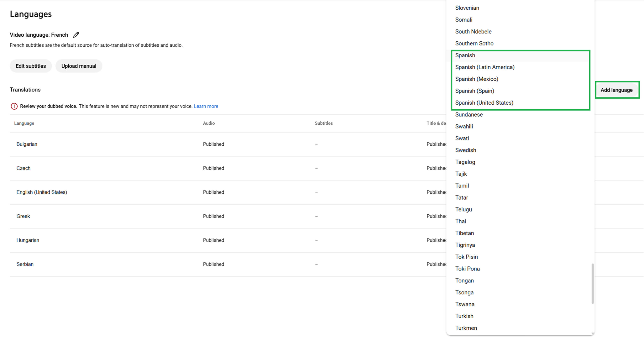
Task: Select Turkmen at the list bottom
Action: (520, 328)
